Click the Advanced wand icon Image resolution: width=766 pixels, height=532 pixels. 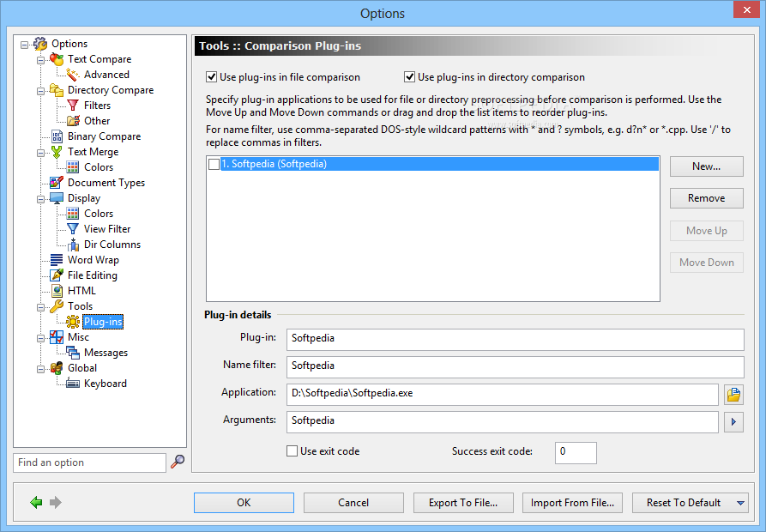coord(73,75)
